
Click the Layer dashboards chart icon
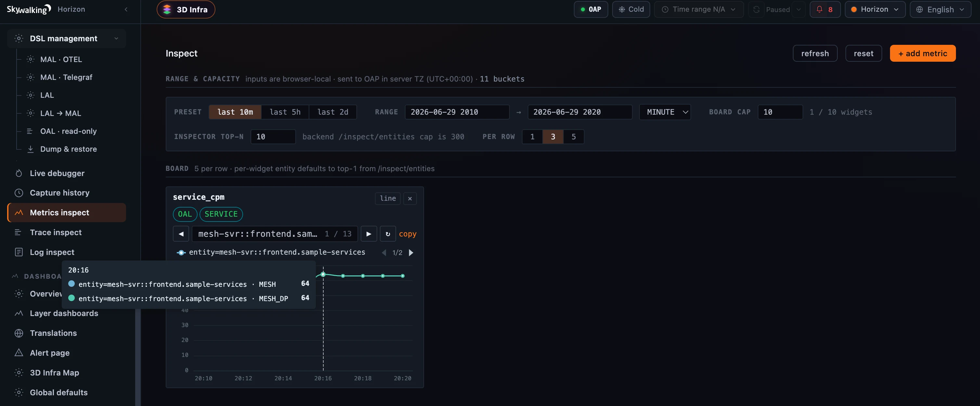pos(19,313)
